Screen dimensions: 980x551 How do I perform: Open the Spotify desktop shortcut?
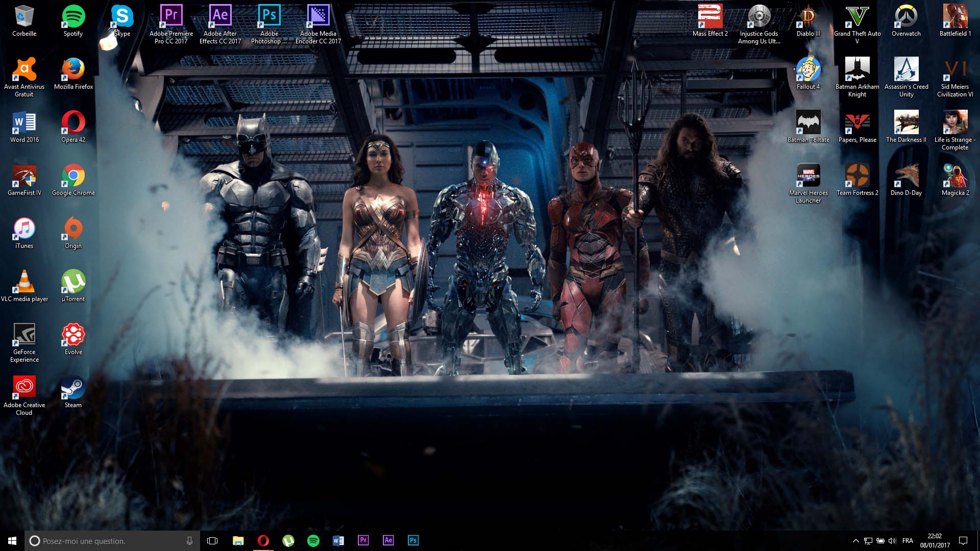(x=73, y=17)
